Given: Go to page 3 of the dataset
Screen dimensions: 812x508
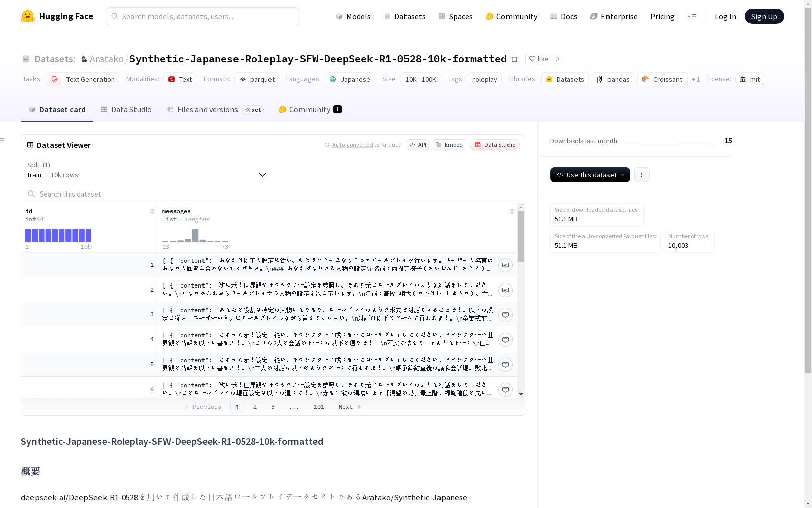Looking at the screenshot, I should coord(273,407).
